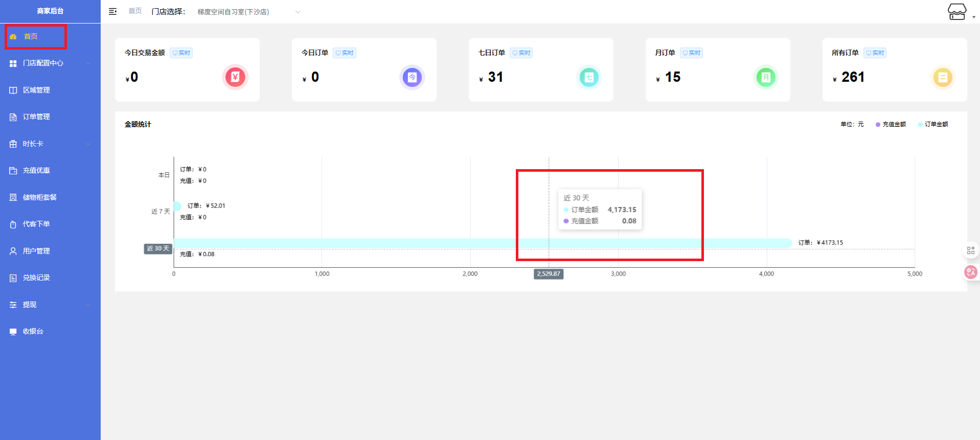The height and width of the screenshot is (440, 980).
Task: Click the 兑换记录 list icon
Action: pyautogui.click(x=13, y=278)
